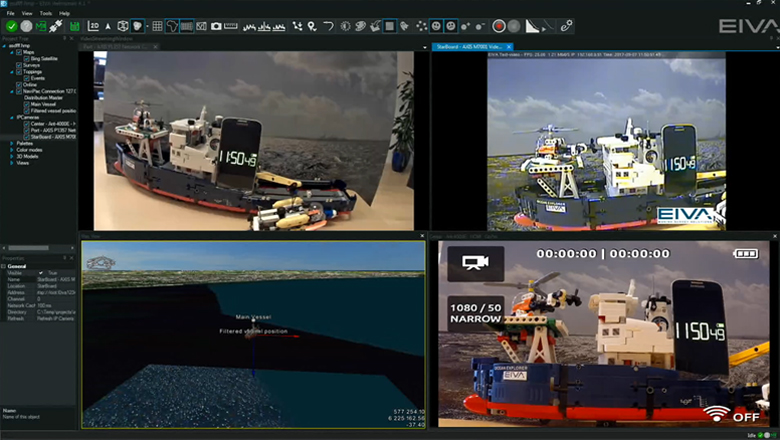Viewport: 780px width, 440px height.
Task: Click the Main Vessel label in 3D view
Action: (254, 317)
